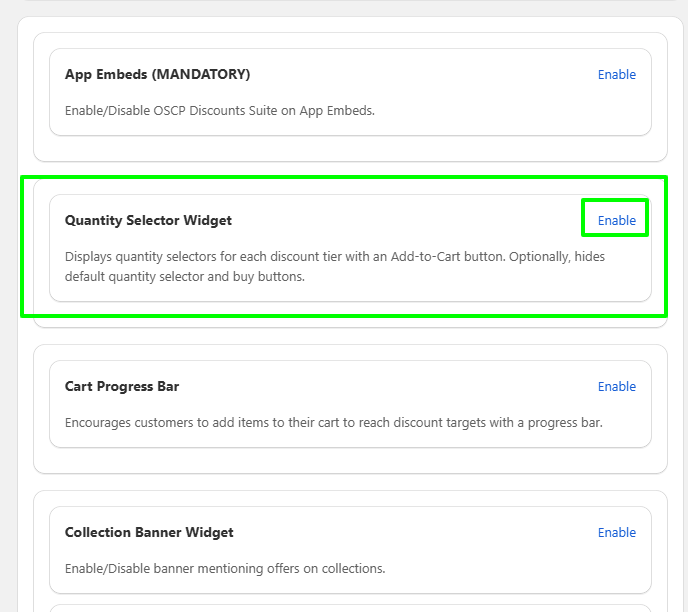
Task: Enable the Quantity Selector Widget
Action: (616, 221)
